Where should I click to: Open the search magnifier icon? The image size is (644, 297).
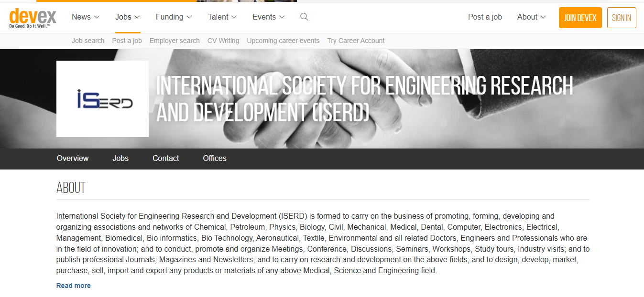coord(304,17)
